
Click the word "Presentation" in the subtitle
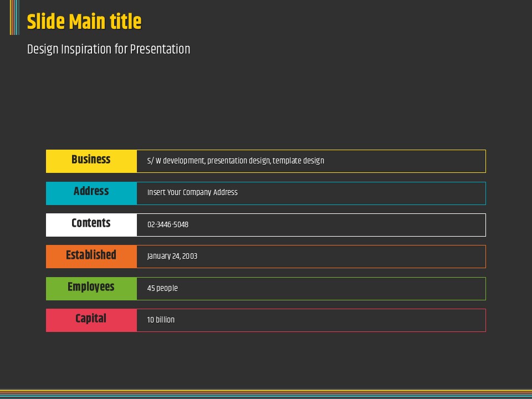click(160, 49)
